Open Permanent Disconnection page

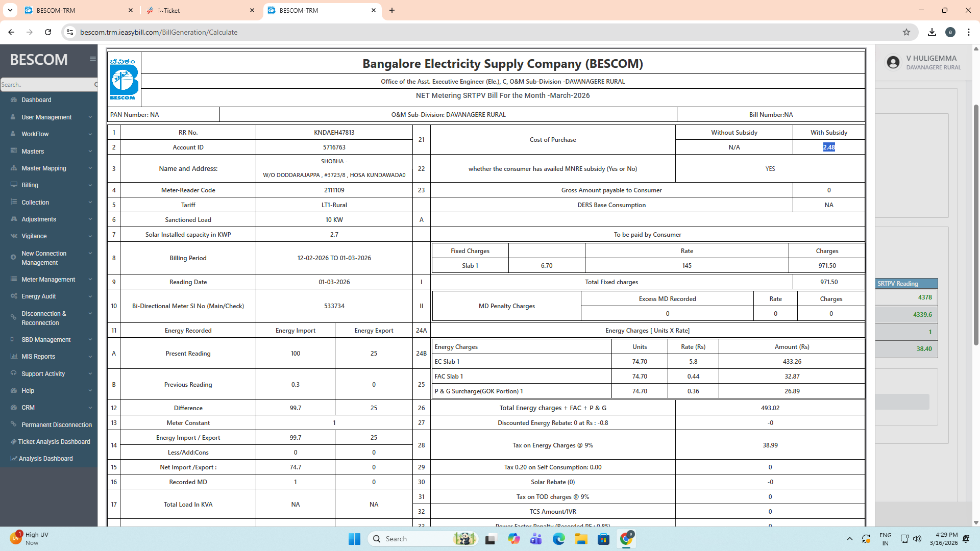click(56, 425)
